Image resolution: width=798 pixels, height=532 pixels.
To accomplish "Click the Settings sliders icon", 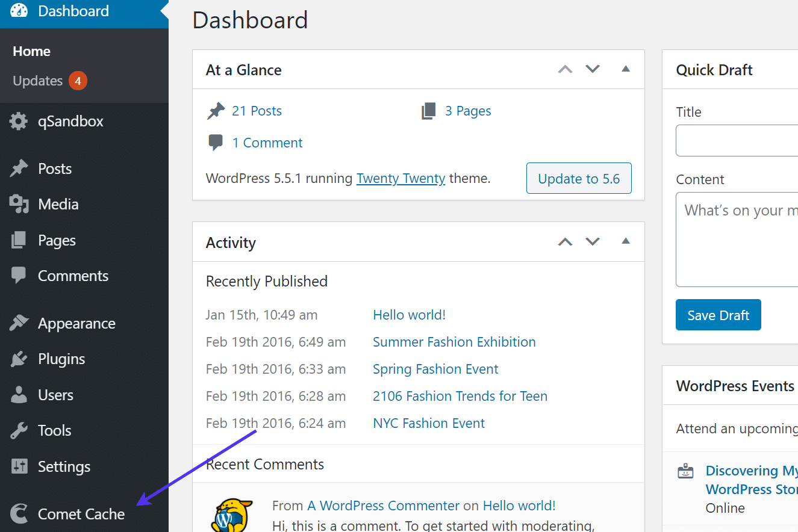I will (x=19, y=466).
